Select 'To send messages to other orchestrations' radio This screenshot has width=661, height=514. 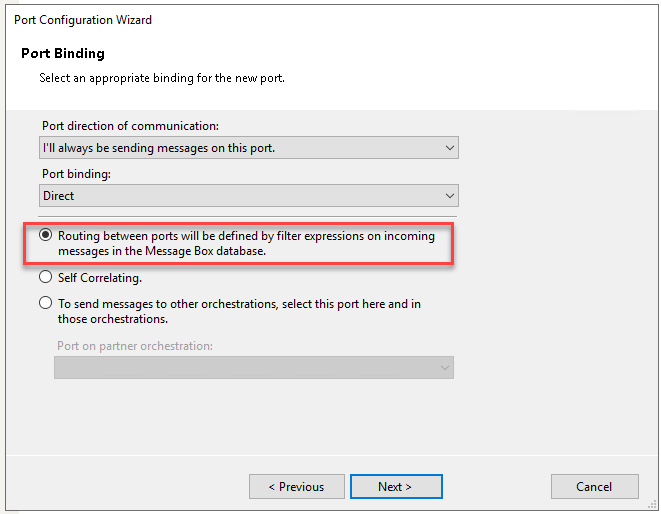[46, 303]
